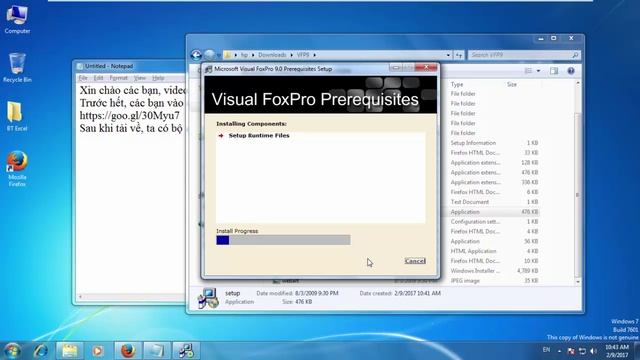Expand the arrow after hp in breadcrumb

pos(253,55)
